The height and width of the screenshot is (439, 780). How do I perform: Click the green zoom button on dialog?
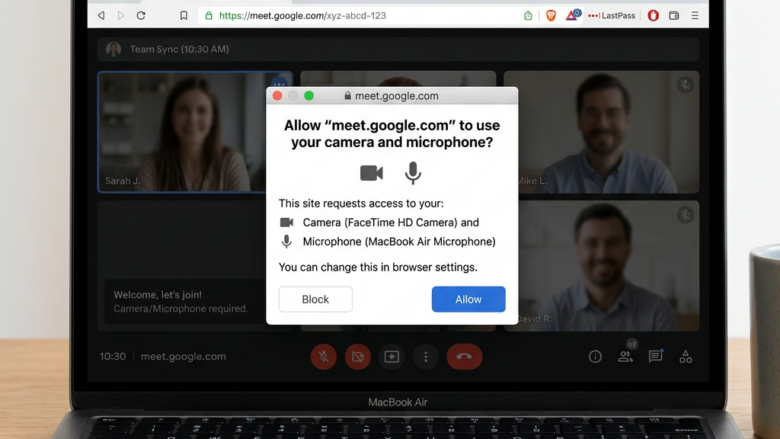309,95
